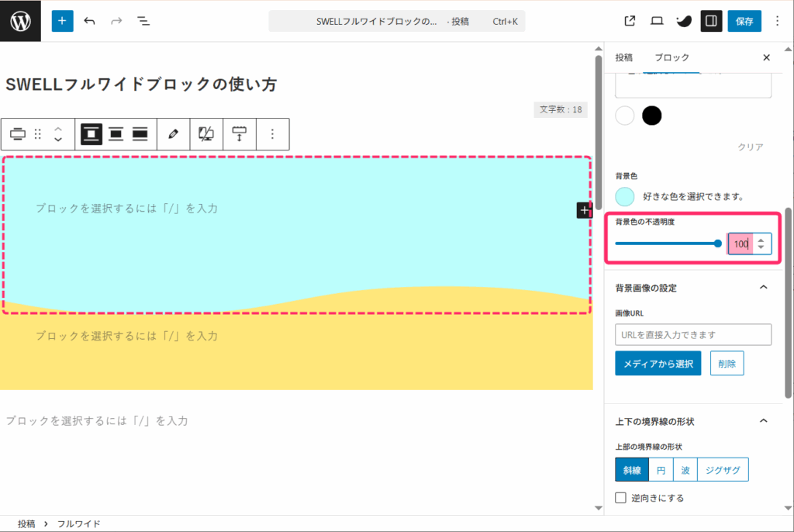
Task: Click the 投稿 breadcrumb
Action: point(26,523)
